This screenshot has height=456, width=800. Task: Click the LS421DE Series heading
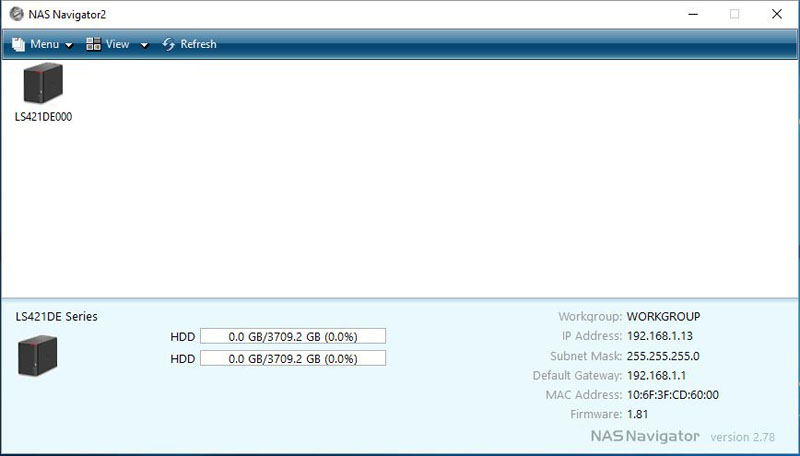point(57,317)
